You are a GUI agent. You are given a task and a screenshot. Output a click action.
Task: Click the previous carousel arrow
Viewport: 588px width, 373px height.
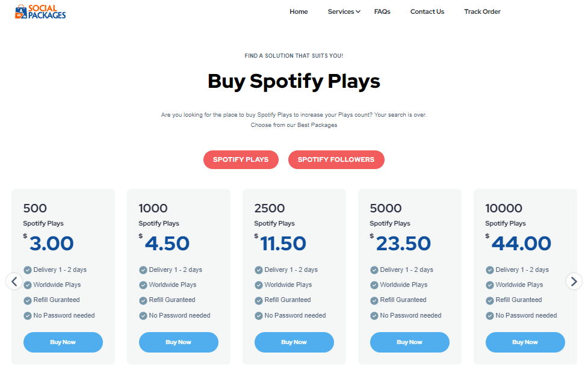[x=14, y=281]
